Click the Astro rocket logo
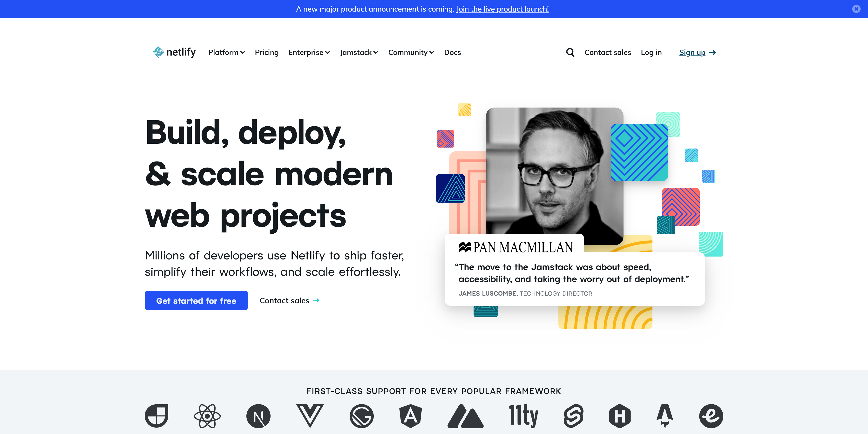The width and height of the screenshot is (868, 434). [665, 416]
